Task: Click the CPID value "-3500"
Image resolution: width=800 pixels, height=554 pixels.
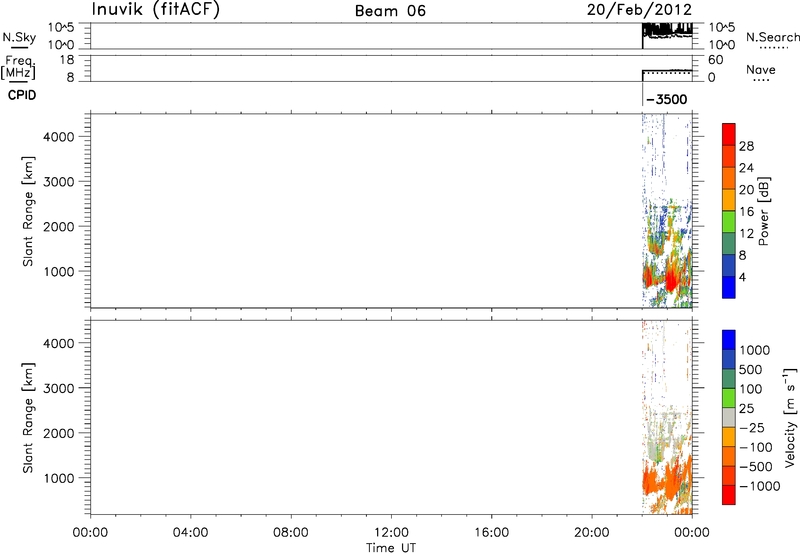Action: 667,99
